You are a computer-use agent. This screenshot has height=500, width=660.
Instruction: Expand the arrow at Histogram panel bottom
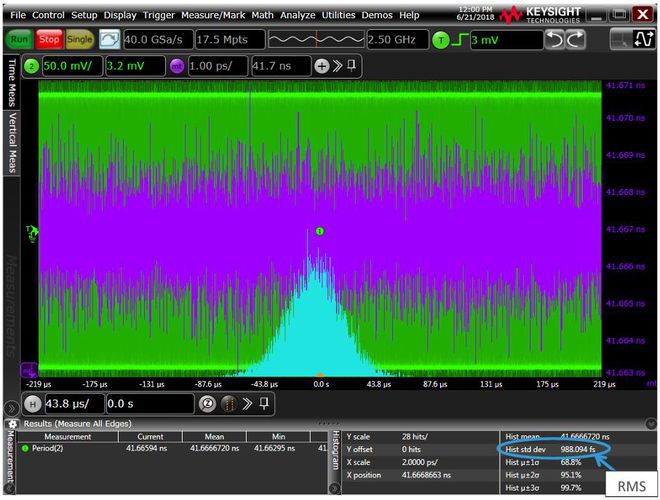pos(335,488)
